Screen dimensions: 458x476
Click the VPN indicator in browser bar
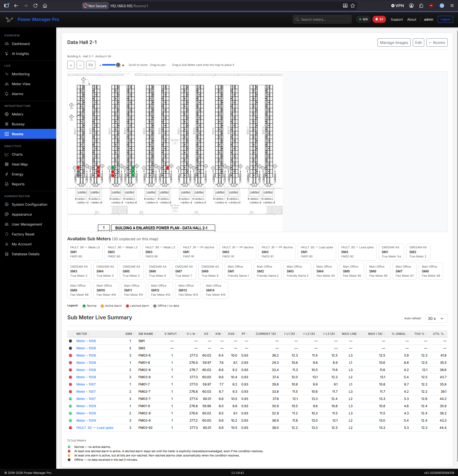(397, 6)
